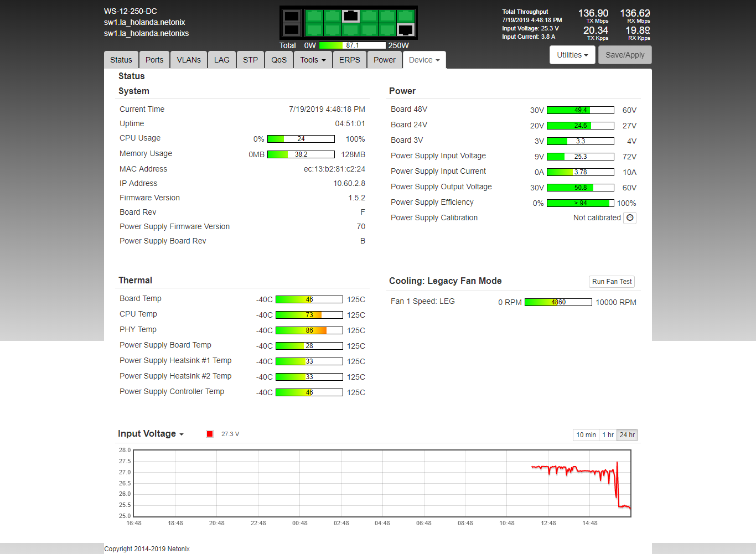Select the disconnected top-row Ethernet port icon

(350, 16)
